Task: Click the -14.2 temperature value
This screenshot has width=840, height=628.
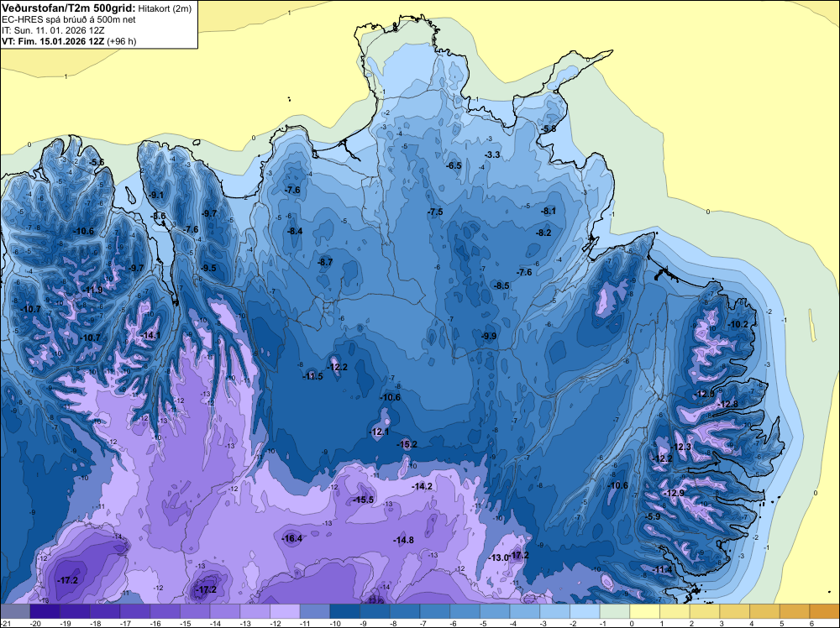Action: (423, 486)
